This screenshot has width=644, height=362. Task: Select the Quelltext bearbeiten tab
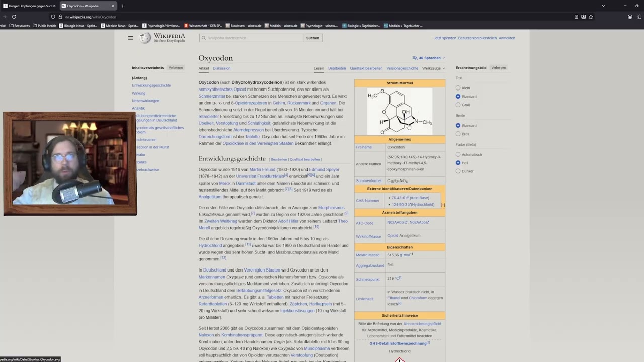[x=366, y=68]
